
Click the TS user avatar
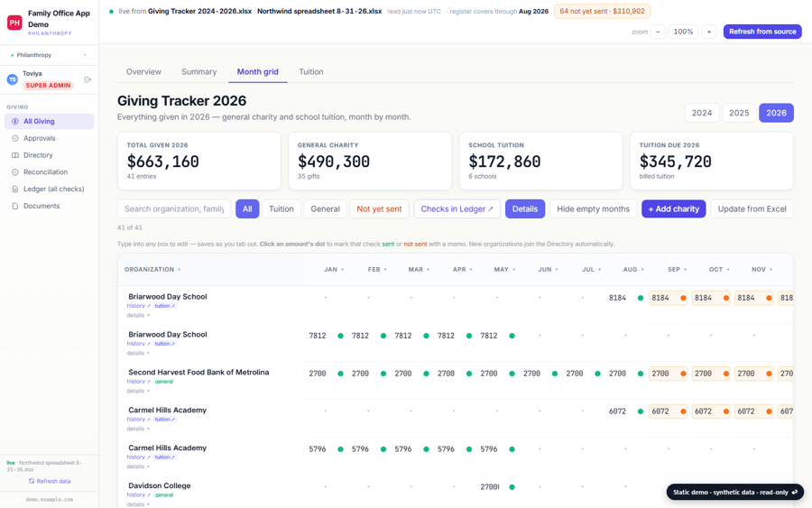[13, 79]
